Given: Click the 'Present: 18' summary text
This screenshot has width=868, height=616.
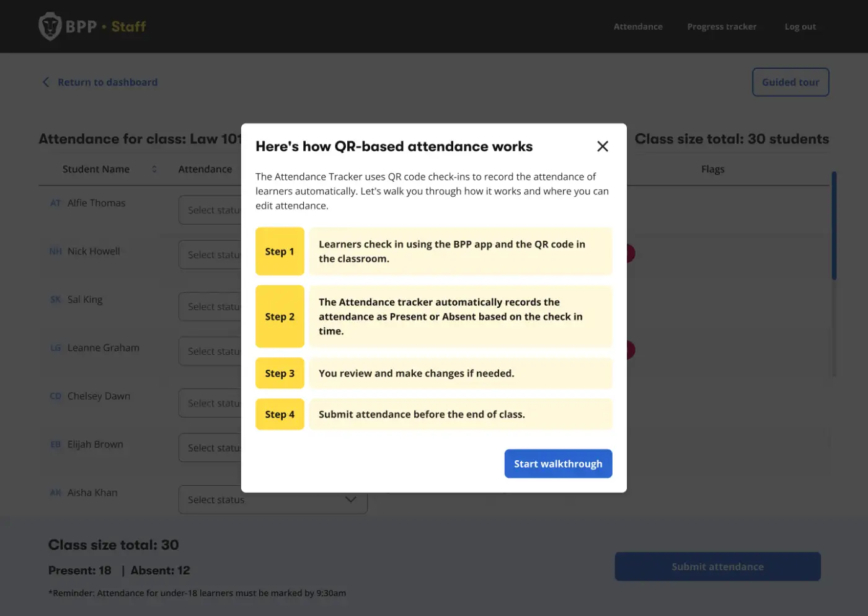Looking at the screenshot, I should pyautogui.click(x=80, y=570).
